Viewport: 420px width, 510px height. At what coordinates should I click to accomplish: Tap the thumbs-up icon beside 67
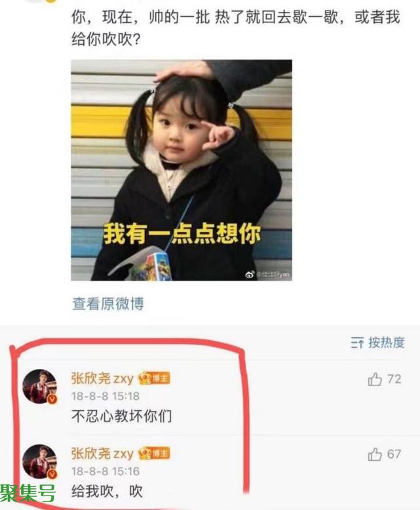pyautogui.click(x=375, y=454)
